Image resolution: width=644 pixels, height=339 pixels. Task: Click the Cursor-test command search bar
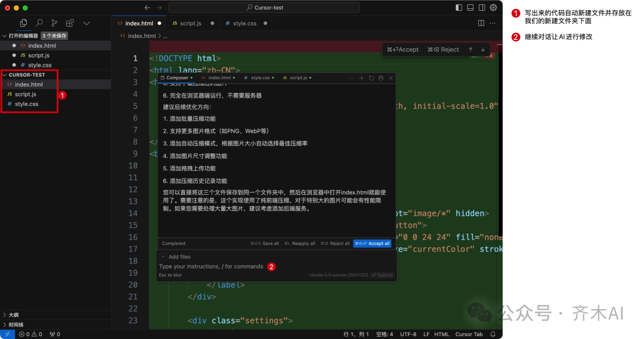264,7
